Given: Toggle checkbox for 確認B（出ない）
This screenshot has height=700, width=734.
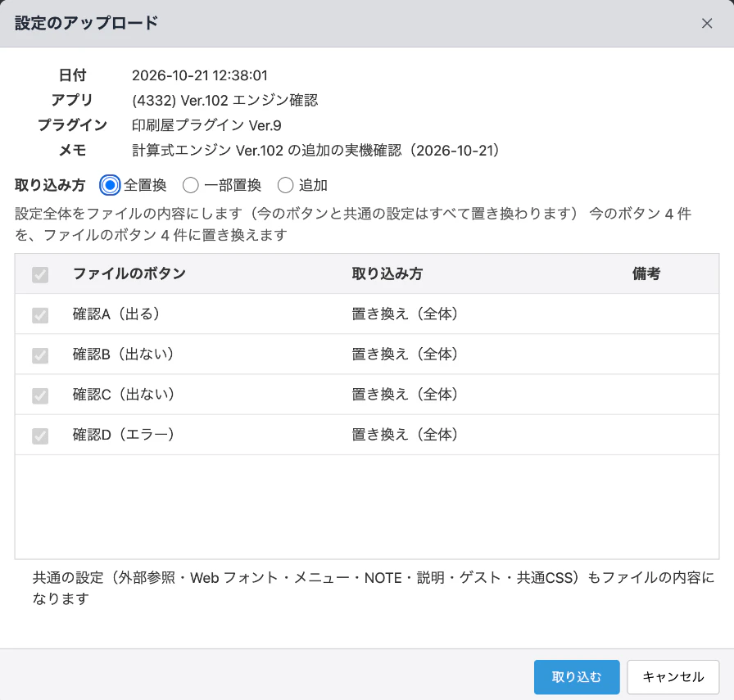Looking at the screenshot, I should 40,355.
